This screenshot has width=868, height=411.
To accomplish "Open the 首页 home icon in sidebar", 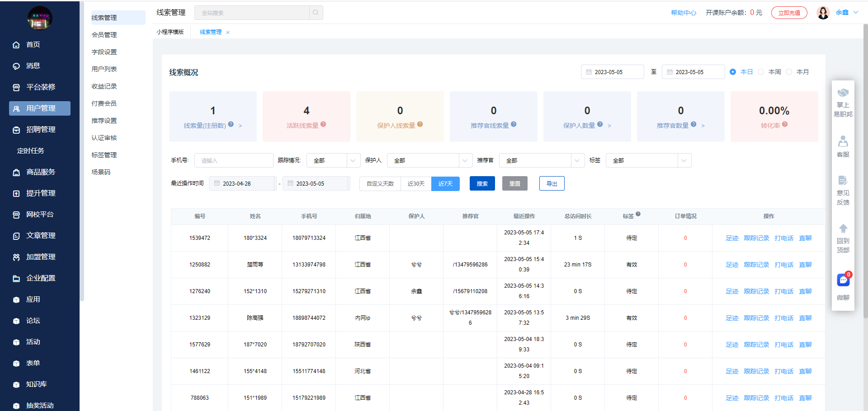I will click(x=16, y=45).
